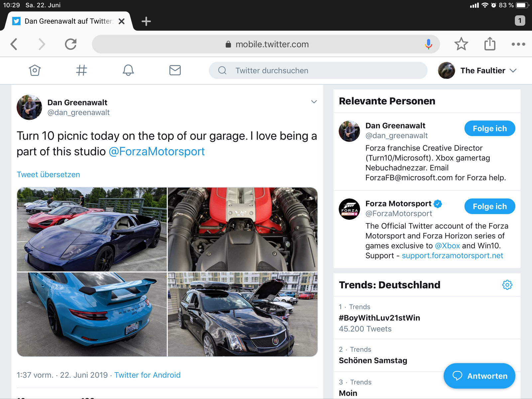Screen dimensions: 532x399
Task: Open the Trends settings gear icon
Action: [507, 285]
